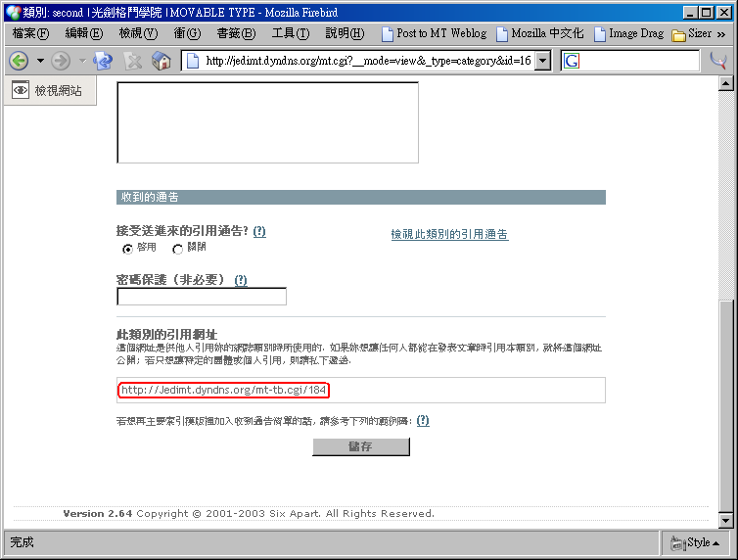
Task: Open the 檢視(V) menu
Action: pos(138,33)
